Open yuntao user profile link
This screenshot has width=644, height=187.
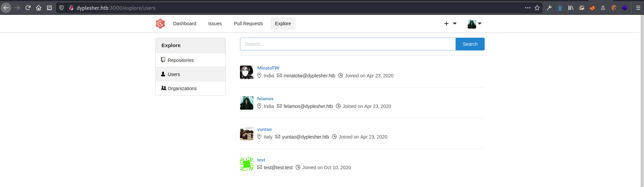264,129
